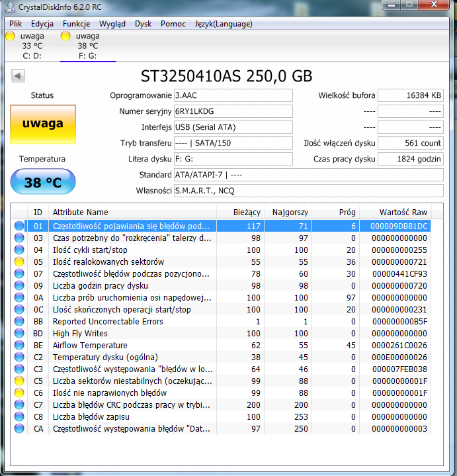Click the Bieżący column header
Viewport: 457px width, 476px height.
(x=241, y=213)
